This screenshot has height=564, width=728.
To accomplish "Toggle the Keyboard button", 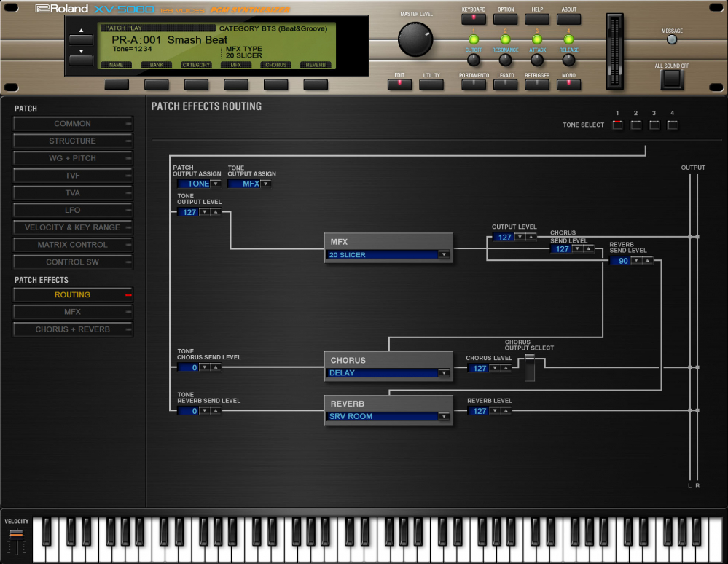I will (x=474, y=19).
